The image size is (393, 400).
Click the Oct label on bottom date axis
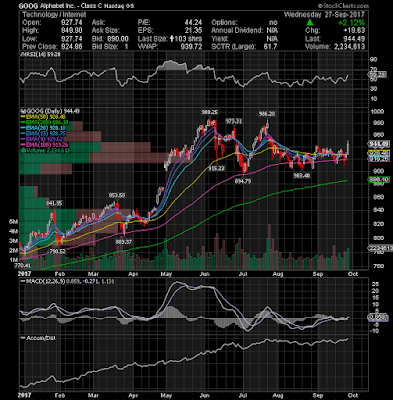tap(353, 396)
